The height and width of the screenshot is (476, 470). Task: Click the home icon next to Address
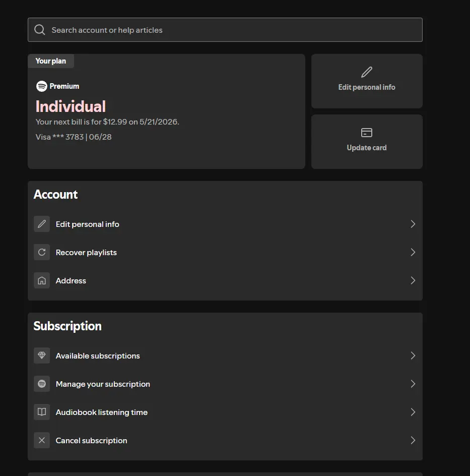pyautogui.click(x=42, y=280)
